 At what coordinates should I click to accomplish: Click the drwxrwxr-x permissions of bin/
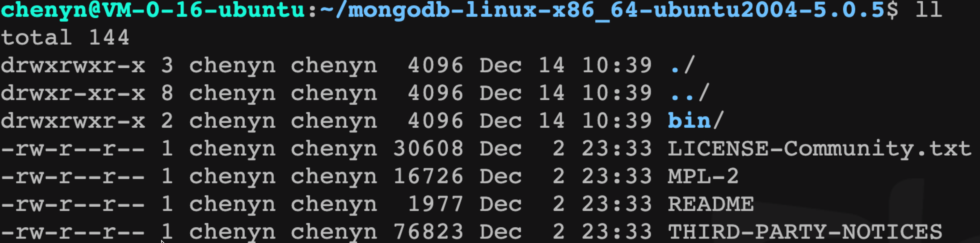point(73,121)
